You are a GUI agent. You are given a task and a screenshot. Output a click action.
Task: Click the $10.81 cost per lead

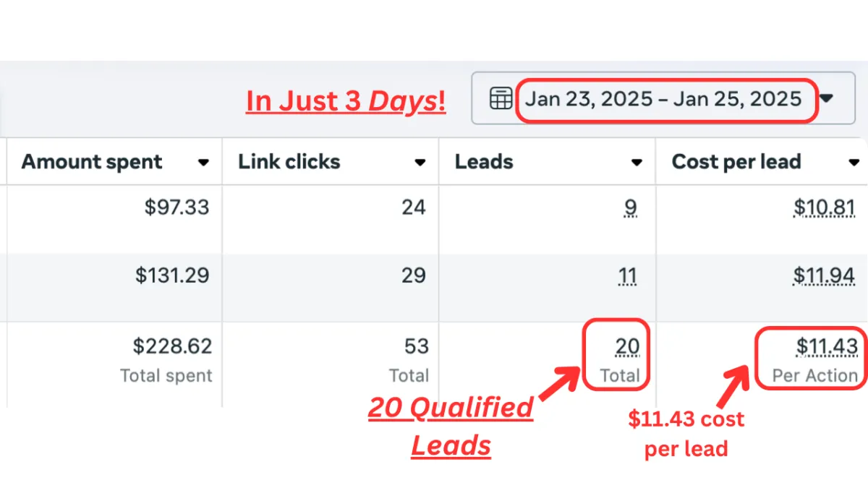click(x=825, y=208)
